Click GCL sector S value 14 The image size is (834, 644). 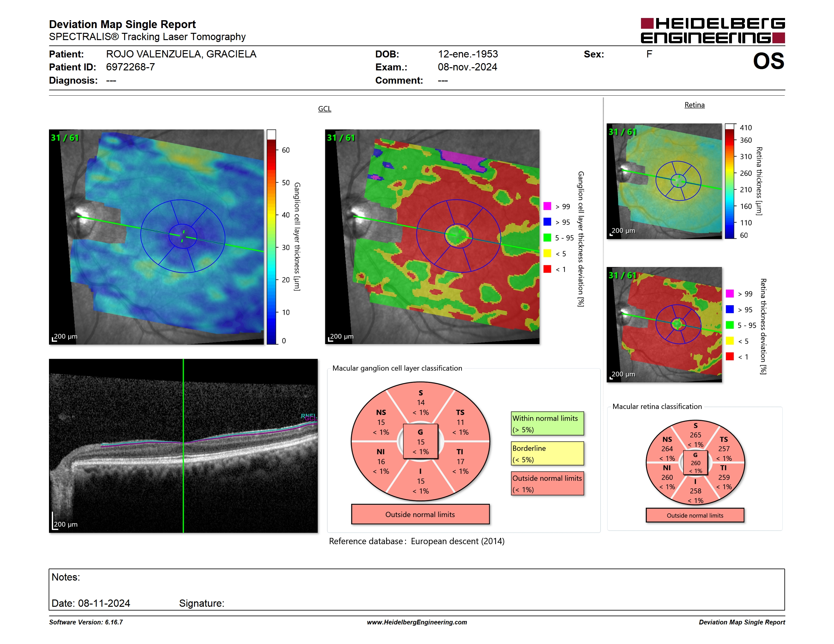pos(420,402)
